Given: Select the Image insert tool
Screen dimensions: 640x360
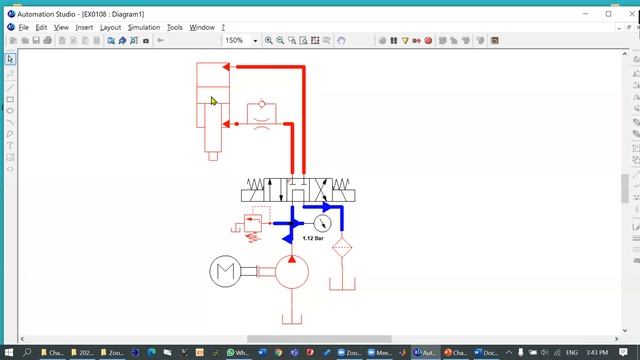Looking at the screenshot, I should pos(10,158).
